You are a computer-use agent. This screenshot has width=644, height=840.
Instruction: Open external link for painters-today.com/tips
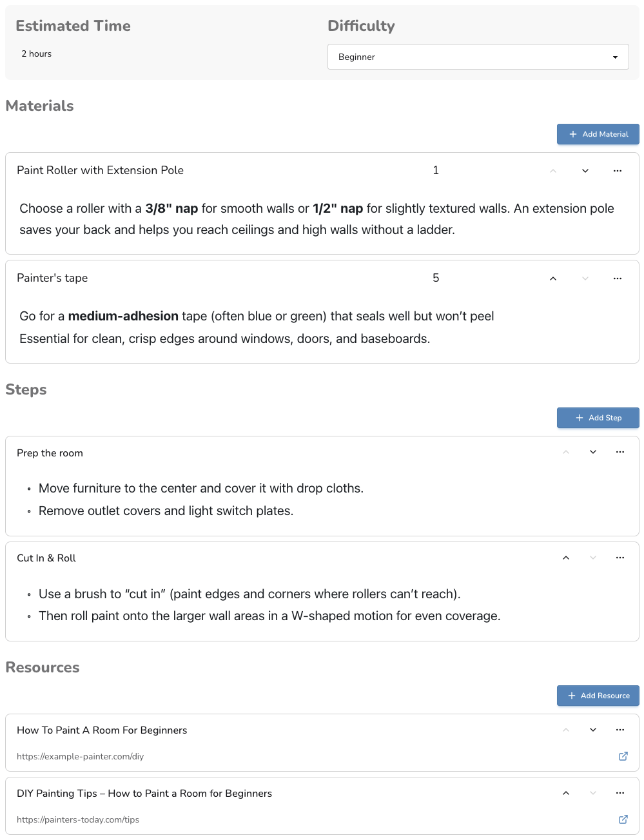[x=623, y=819]
